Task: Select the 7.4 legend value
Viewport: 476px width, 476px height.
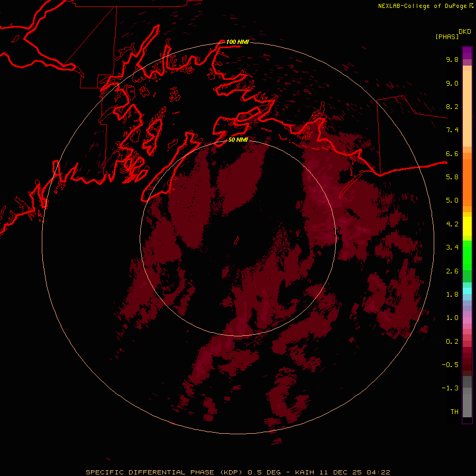Action: click(452, 130)
